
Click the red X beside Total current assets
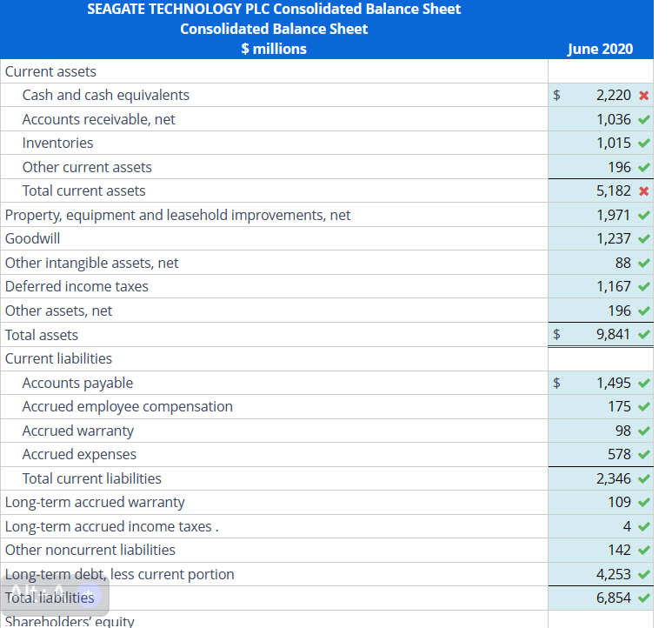pyautogui.click(x=643, y=190)
